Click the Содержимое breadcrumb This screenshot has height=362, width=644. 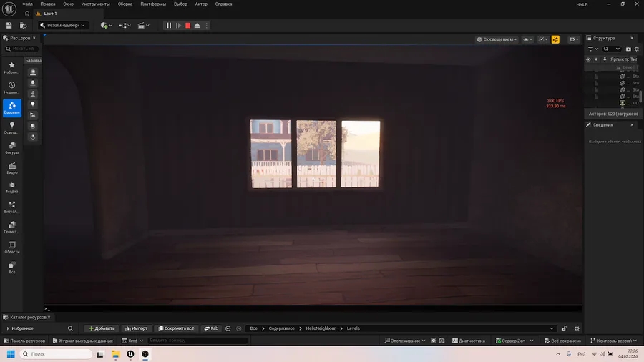coord(282,328)
